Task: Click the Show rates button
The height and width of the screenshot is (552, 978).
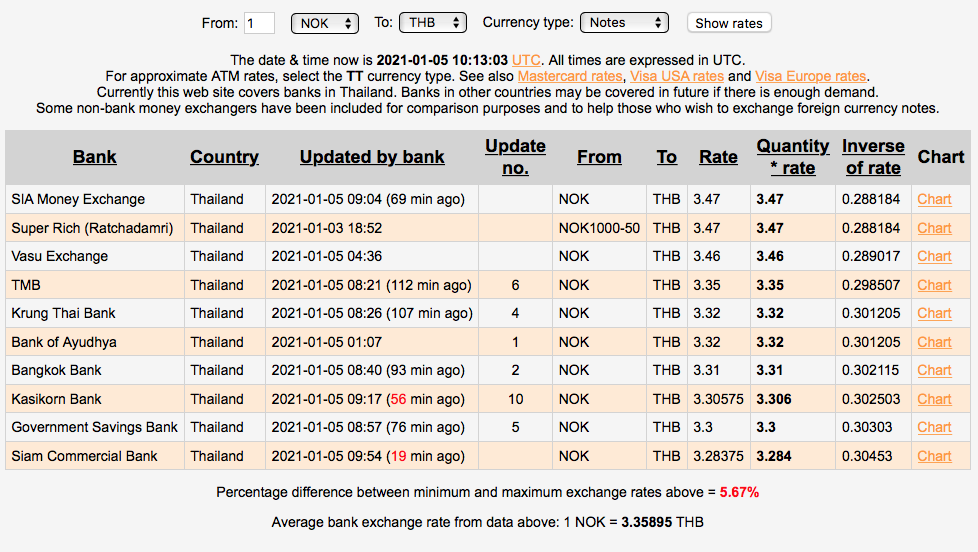Action: (x=729, y=23)
